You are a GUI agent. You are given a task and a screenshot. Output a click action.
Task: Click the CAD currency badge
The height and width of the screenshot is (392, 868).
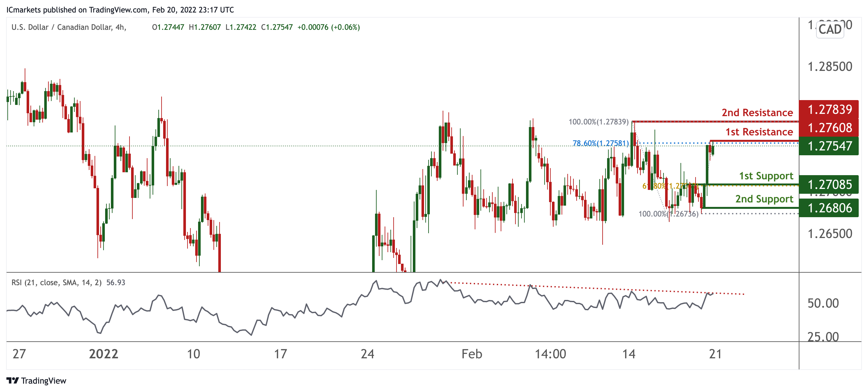coord(830,29)
